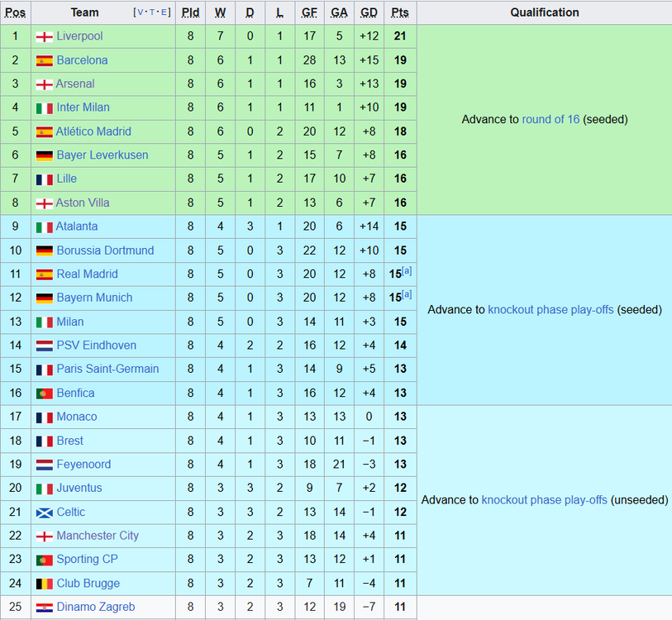The height and width of the screenshot is (620, 672).
Task: Click the Pts column header abbreviation
Action: click(x=400, y=12)
